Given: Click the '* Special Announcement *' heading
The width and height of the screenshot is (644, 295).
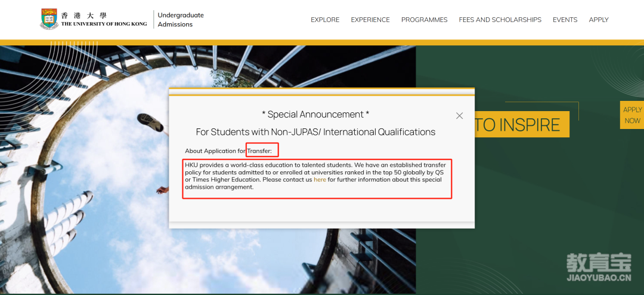Looking at the screenshot, I should click(315, 115).
